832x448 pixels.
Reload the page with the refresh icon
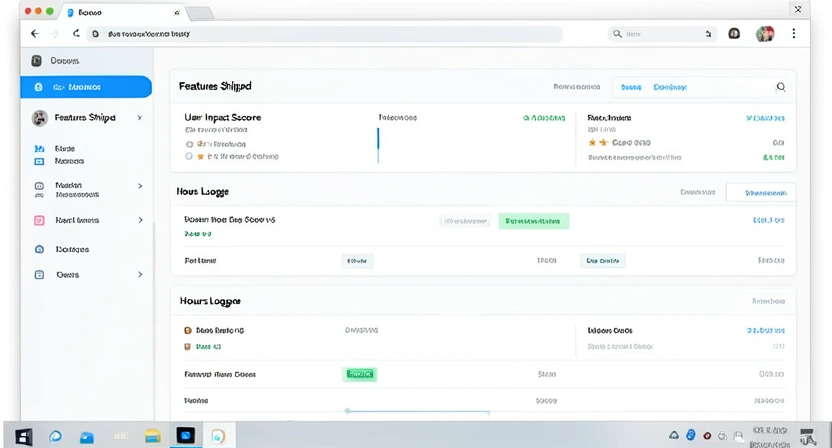click(76, 34)
